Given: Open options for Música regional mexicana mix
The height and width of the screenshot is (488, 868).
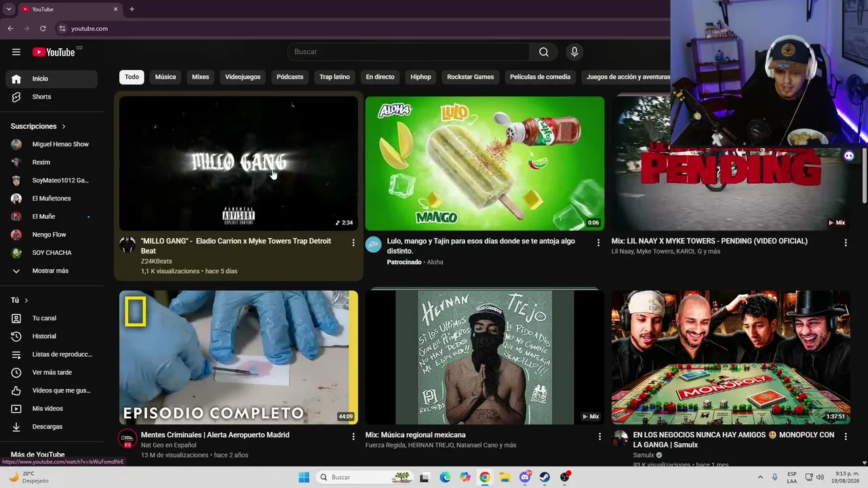Looking at the screenshot, I should (x=599, y=436).
